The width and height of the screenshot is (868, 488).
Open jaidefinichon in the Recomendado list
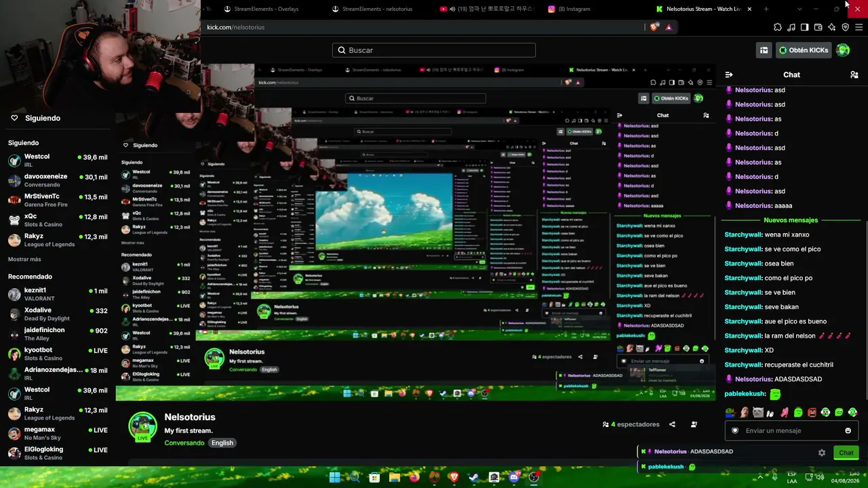tap(58, 334)
